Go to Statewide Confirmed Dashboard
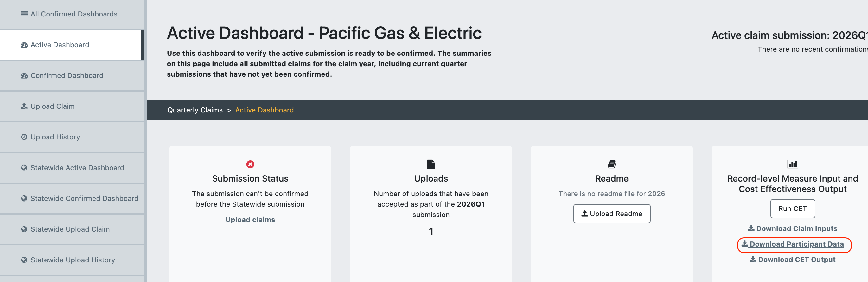Viewport: 868px width, 282px height. click(72, 198)
